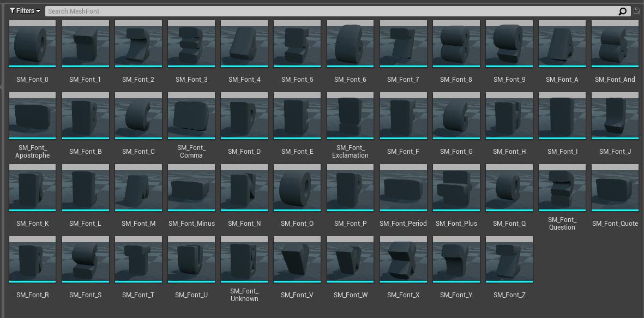Select the SM_Font_A mesh thumbnail

click(562, 44)
